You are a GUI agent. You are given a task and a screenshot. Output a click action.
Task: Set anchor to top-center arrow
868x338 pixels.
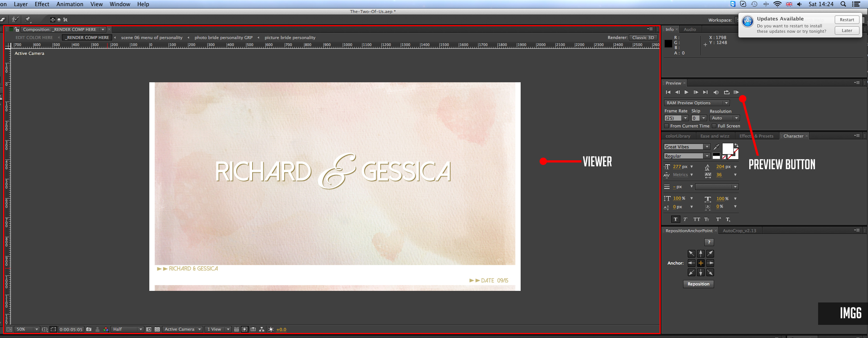click(701, 253)
